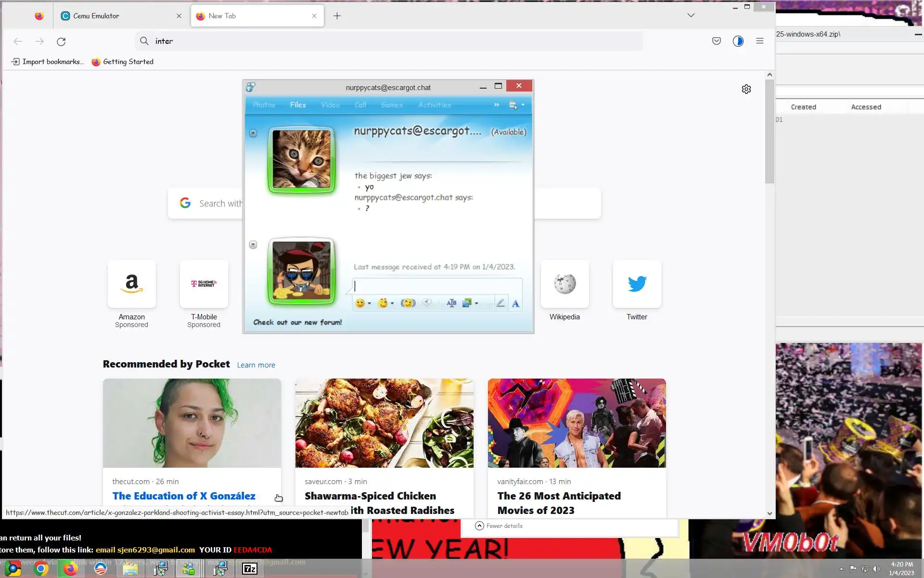924x578 pixels.
Task: Click the change font style AB icon
Action: click(451, 303)
